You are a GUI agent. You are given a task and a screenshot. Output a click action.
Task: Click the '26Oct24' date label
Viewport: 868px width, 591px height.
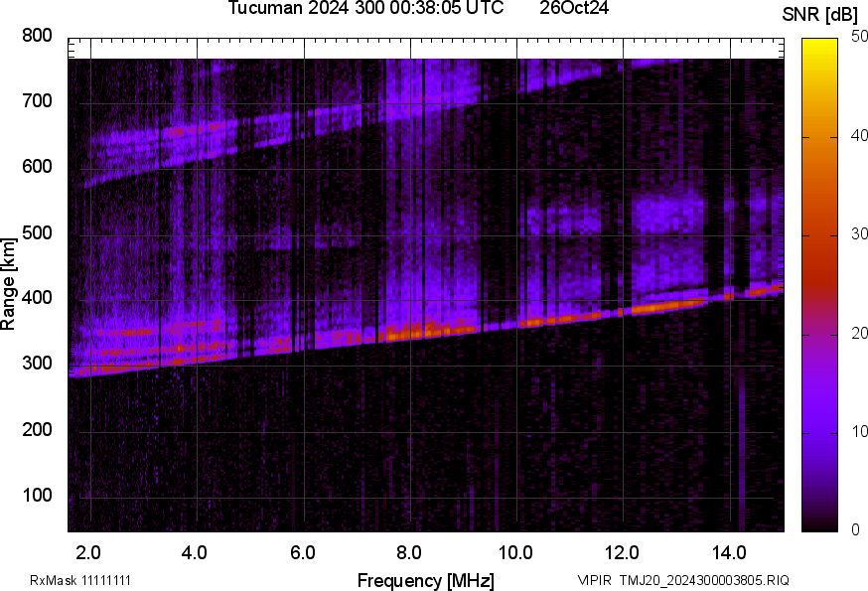click(574, 9)
